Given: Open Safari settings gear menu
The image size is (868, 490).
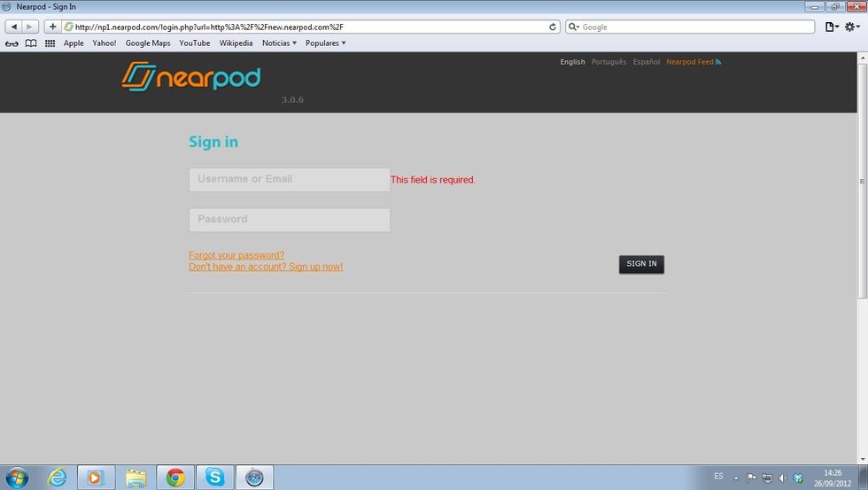Looking at the screenshot, I should [x=851, y=27].
